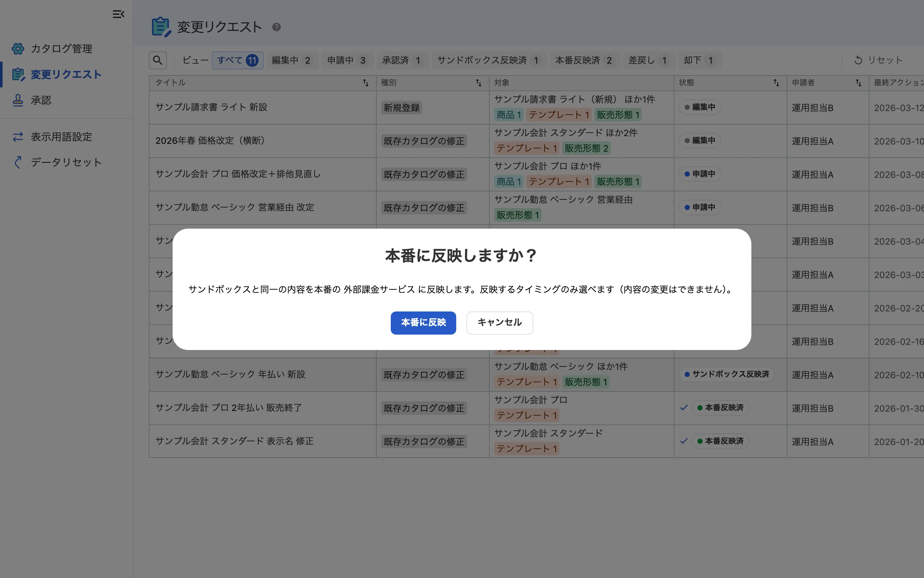Image resolution: width=924 pixels, height=578 pixels.
Task: Click date 2026-01-30 in last action column
Action: pyautogui.click(x=899, y=408)
